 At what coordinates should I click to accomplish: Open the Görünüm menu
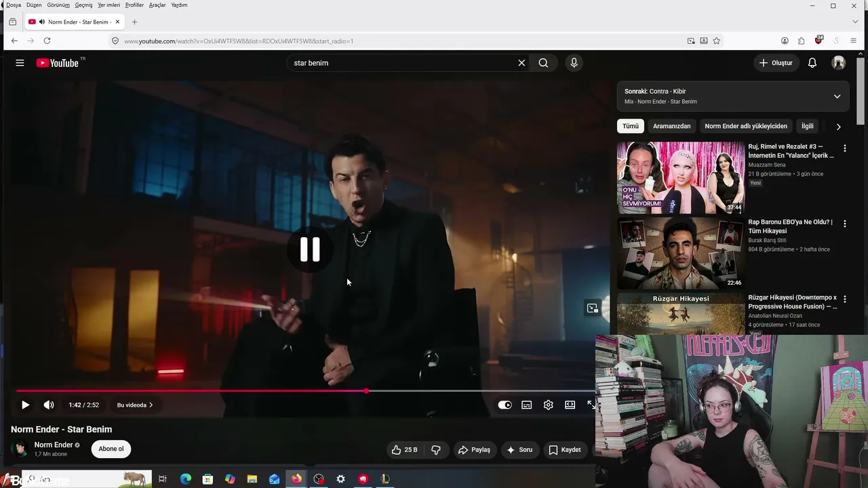pos(58,5)
